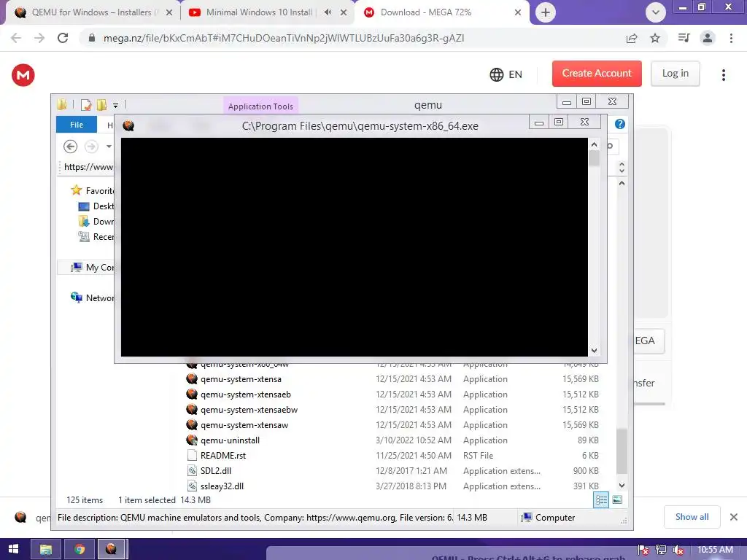This screenshot has width=747, height=560.
Task: Select qemu-system-xtensaeb file
Action: pyautogui.click(x=245, y=394)
